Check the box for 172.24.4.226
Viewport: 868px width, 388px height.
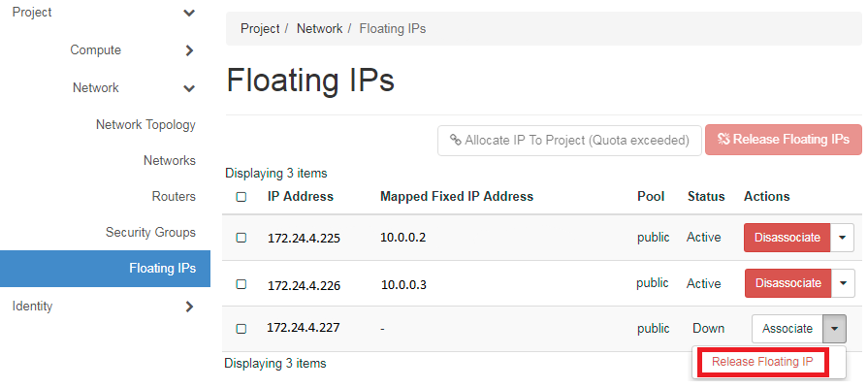coord(241,284)
